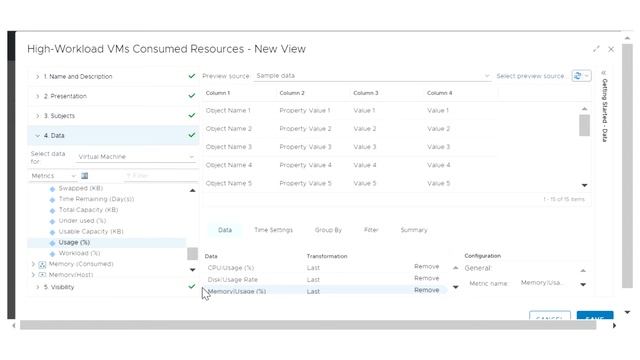Viewport: 640px width, 360px height.
Task: Click the preview table scroll-down arrow
Action: point(584,185)
